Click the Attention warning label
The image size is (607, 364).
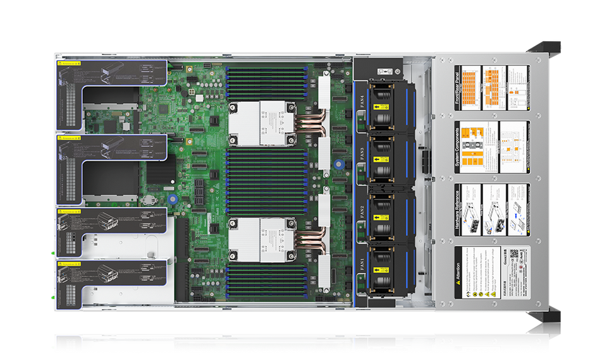(x=491, y=273)
